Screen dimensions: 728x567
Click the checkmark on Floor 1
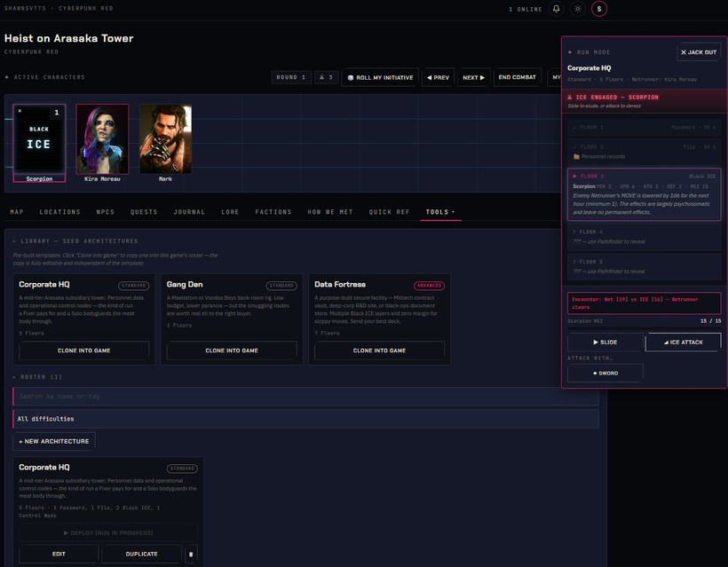(574, 127)
